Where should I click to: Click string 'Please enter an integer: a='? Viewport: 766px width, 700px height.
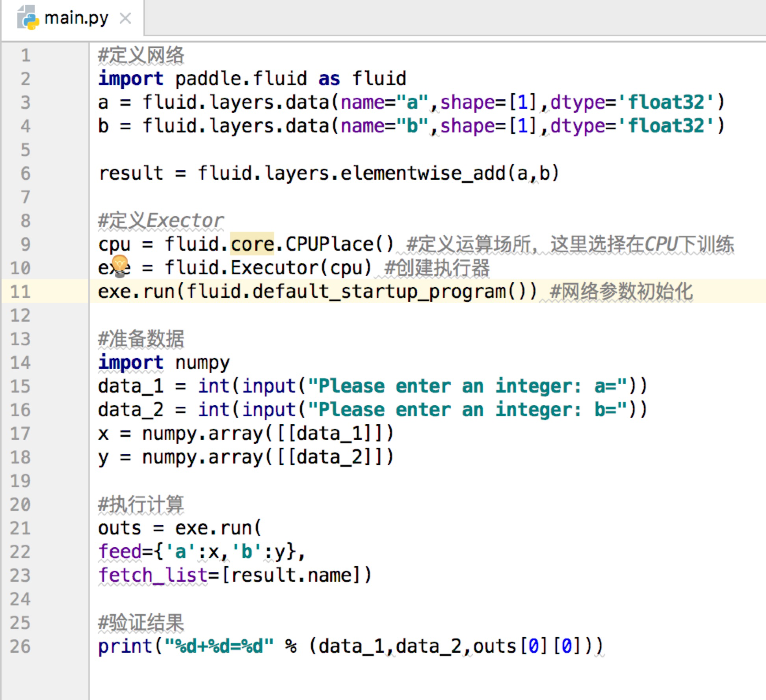point(467,386)
